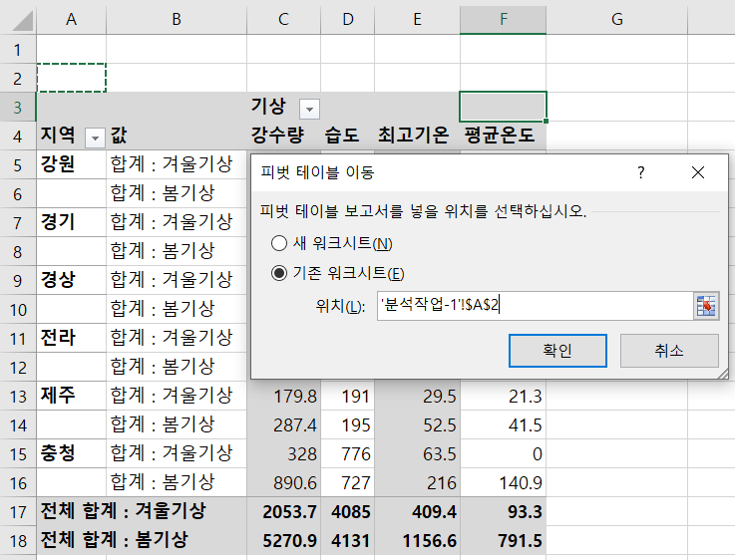This screenshot has width=735, height=560.
Task: Click the 취소 button
Action: pos(668,351)
